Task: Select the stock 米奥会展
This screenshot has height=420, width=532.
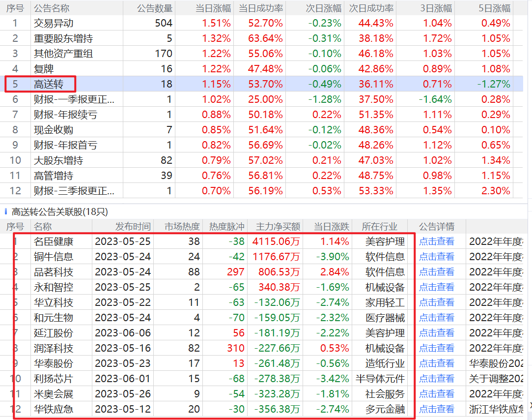Action: coord(54,394)
